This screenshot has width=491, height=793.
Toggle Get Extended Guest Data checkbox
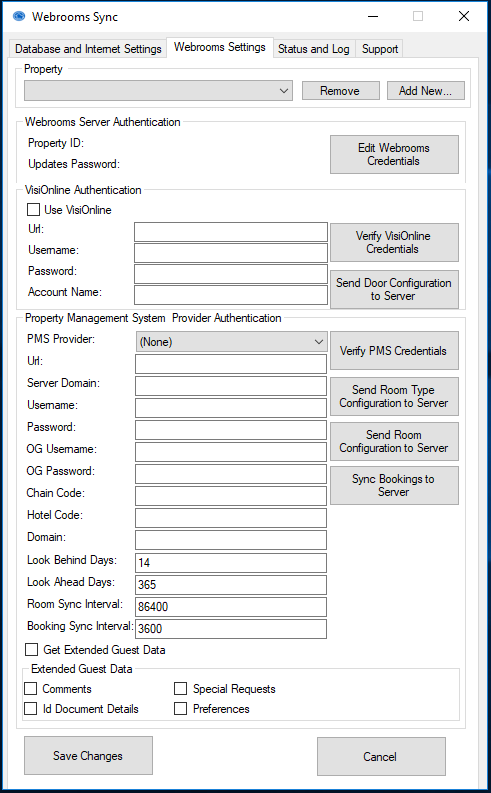click(31, 649)
